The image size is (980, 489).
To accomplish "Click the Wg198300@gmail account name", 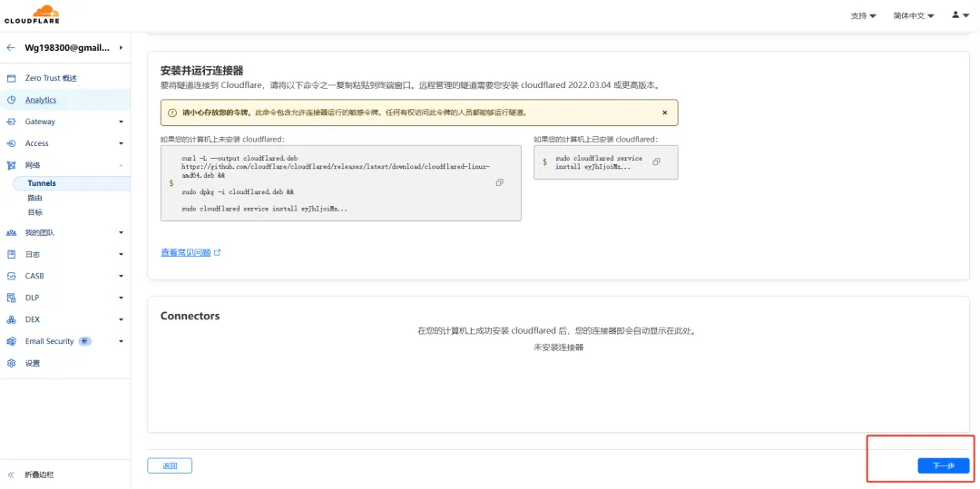I will pos(67,47).
